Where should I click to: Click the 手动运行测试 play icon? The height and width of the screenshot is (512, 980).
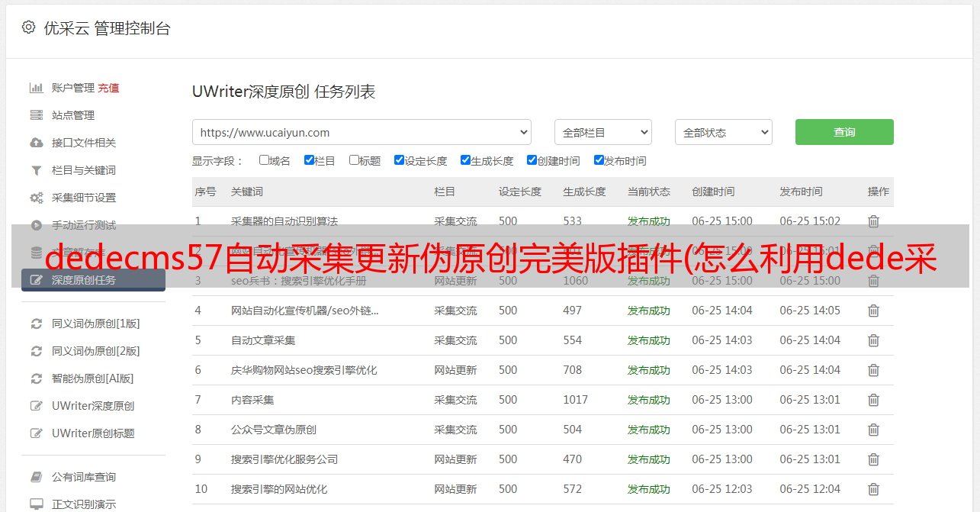[x=36, y=225]
